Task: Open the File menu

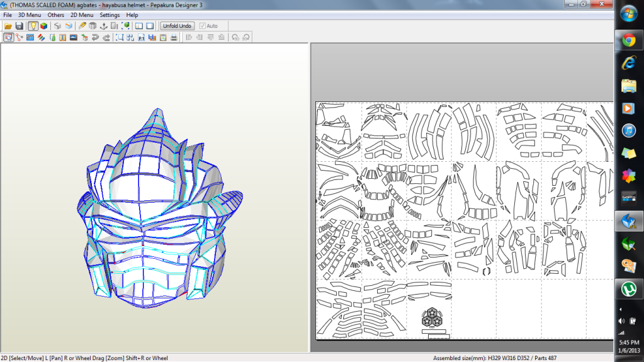Action: point(8,14)
